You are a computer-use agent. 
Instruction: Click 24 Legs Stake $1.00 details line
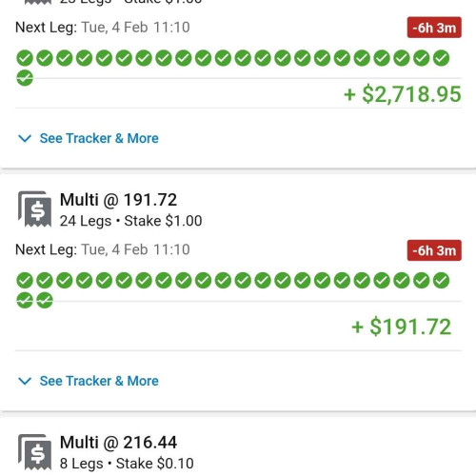[x=130, y=221]
